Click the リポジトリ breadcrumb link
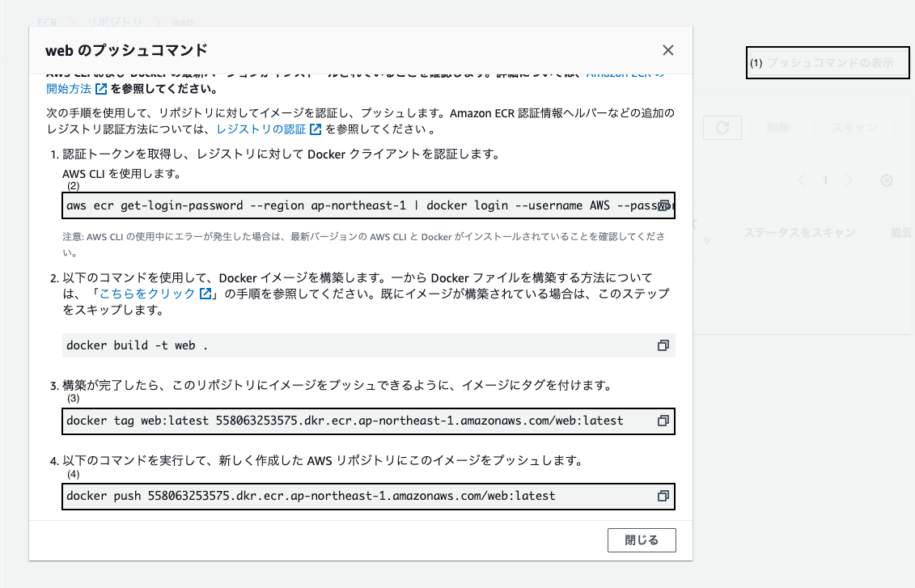The height and width of the screenshot is (588, 915). (x=114, y=22)
